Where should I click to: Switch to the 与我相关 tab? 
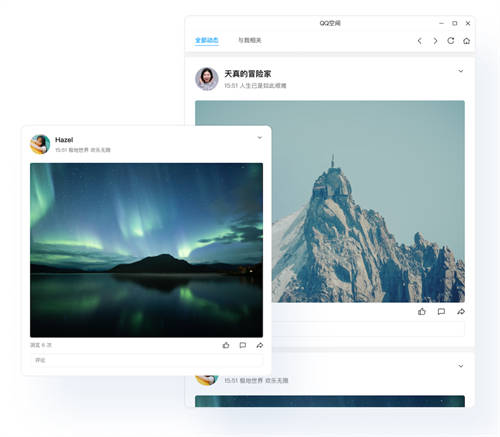pyautogui.click(x=250, y=40)
